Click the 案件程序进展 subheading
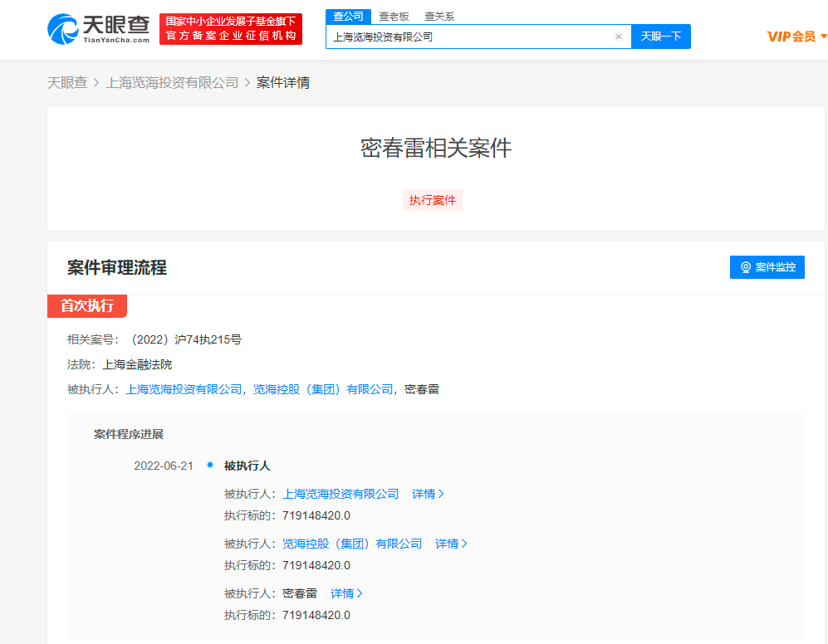The image size is (828, 644). (x=129, y=434)
